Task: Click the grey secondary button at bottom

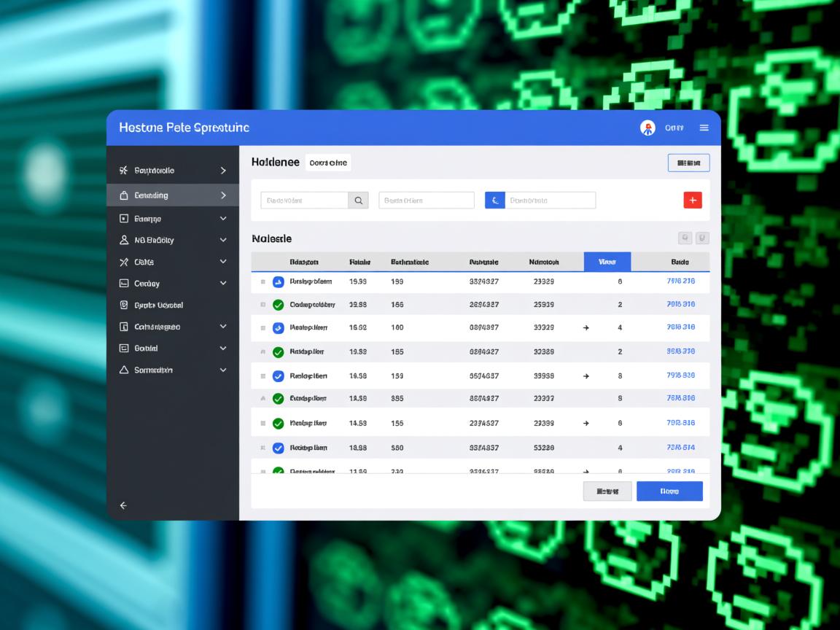Action: 607,491
